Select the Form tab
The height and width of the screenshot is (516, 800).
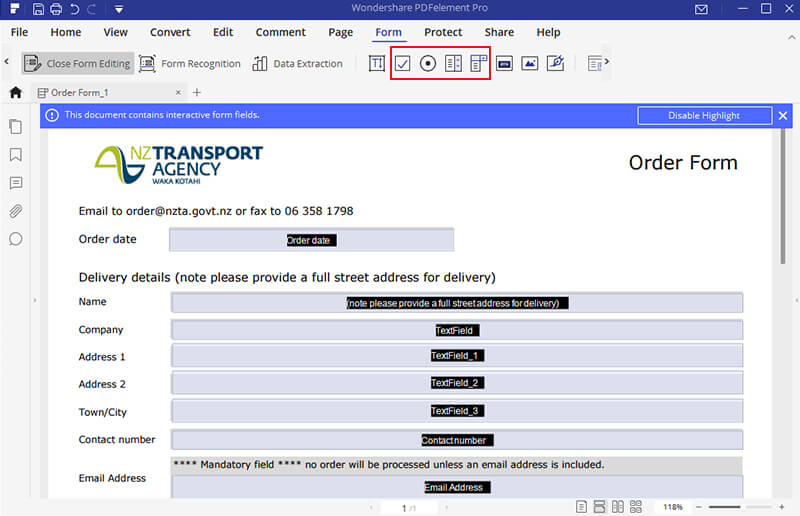[x=388, y=32]
